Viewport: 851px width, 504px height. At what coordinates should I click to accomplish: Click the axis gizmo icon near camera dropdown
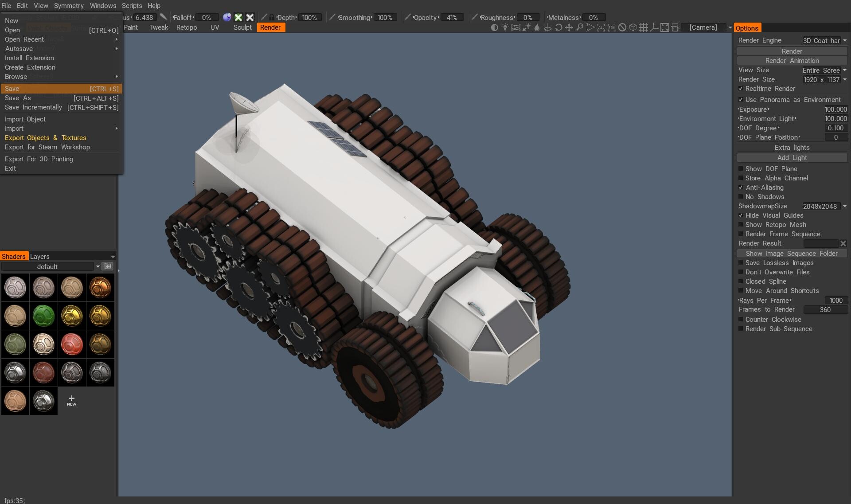[x=655, y=27]
